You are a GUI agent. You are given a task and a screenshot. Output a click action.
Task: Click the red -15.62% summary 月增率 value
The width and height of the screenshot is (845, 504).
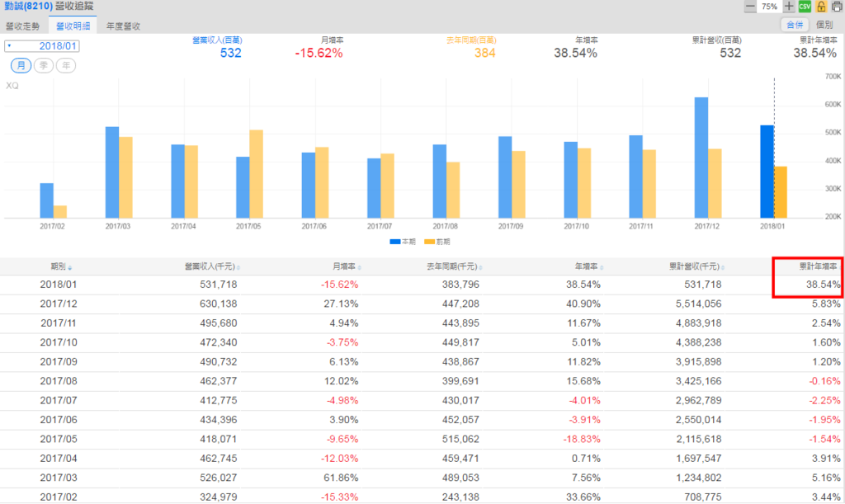[319, 53]
